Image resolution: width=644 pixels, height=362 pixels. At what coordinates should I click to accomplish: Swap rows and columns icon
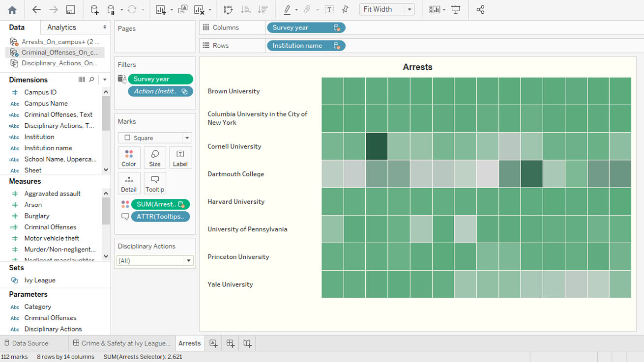point(228,9)
